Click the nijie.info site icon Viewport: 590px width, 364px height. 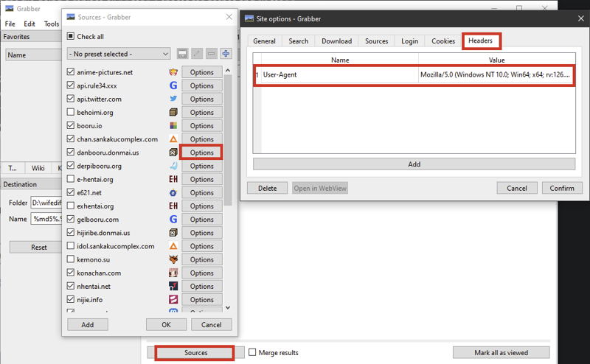point(173,300)
